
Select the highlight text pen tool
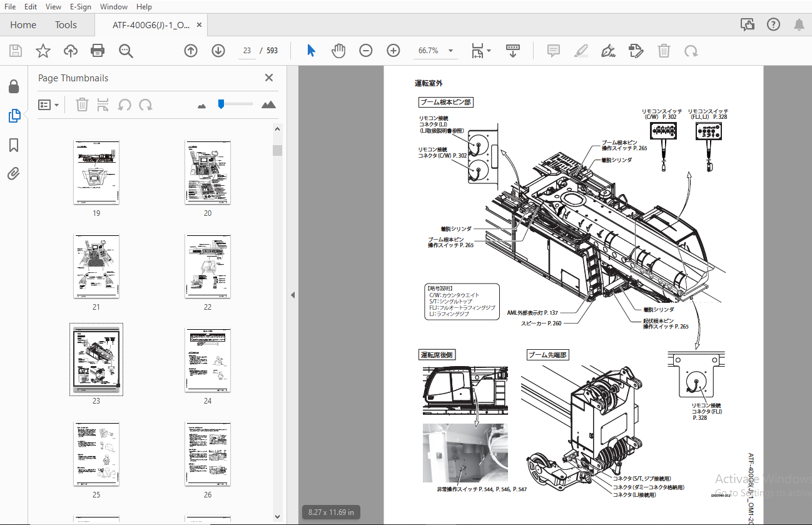tap(581, 51)
